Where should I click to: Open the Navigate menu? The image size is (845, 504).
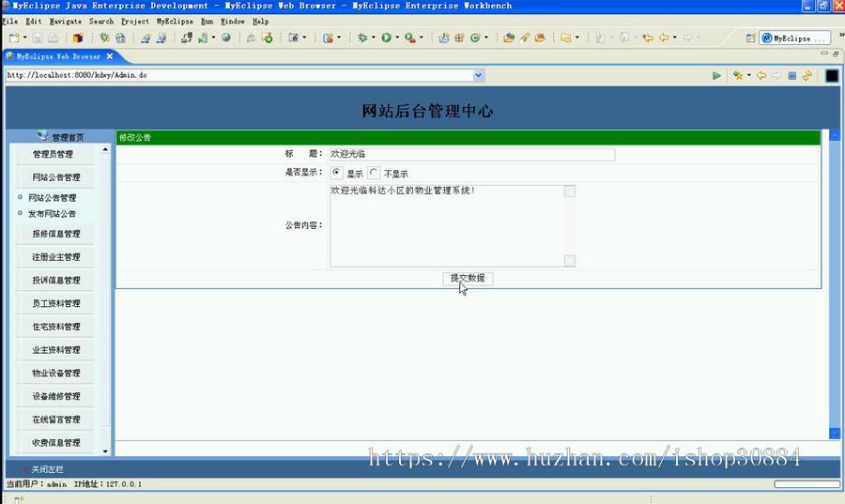(65, 22)
